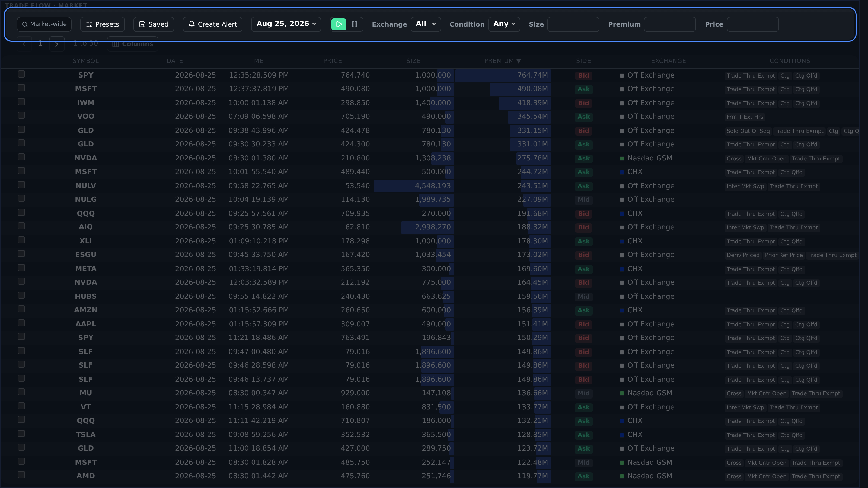The width and height of the screenshot is (868, 488).
Task: Click the Ask badge in VOO row
Action: coord(584,117)
